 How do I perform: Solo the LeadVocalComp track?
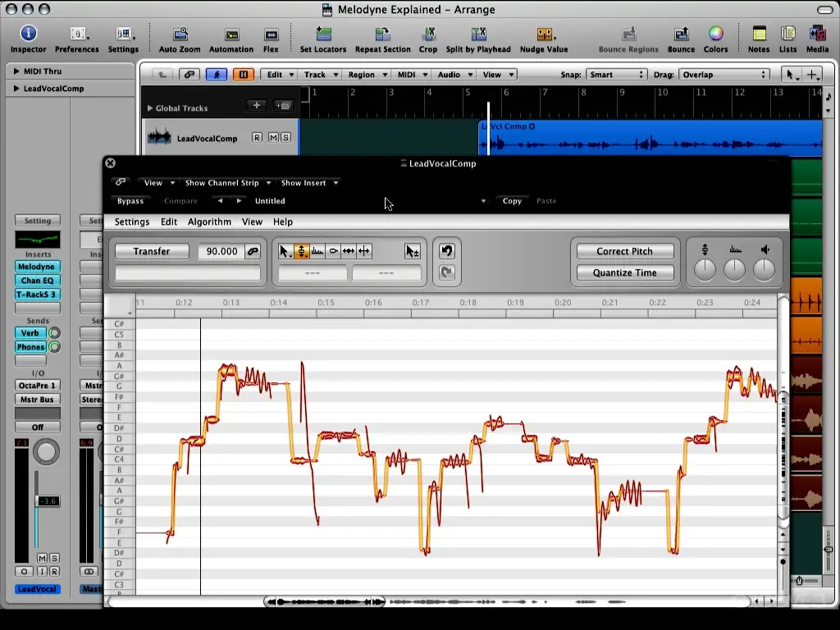(x=285, y=138)
